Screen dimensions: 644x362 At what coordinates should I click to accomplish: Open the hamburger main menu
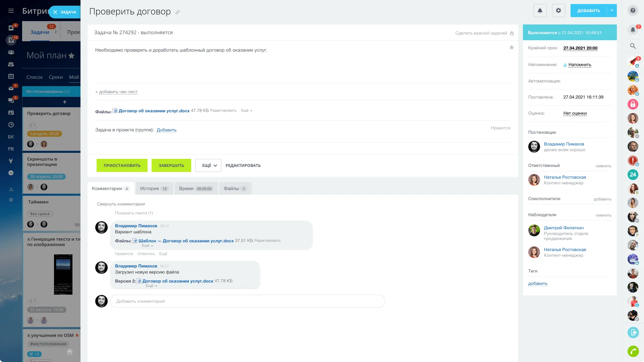(x=11, y=11)
